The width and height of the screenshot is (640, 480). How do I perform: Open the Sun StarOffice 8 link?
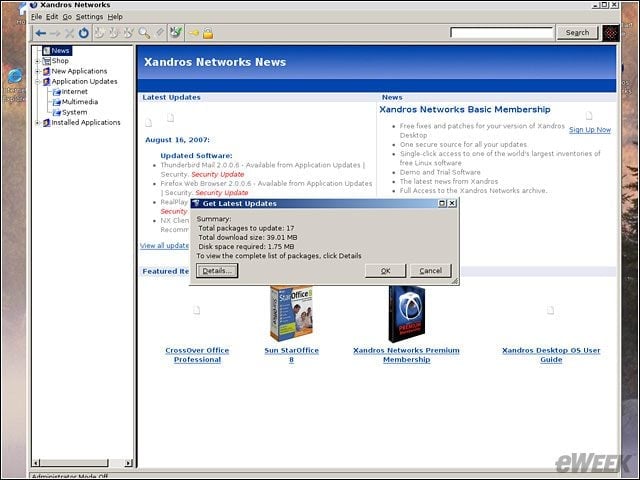click(291, 355)
